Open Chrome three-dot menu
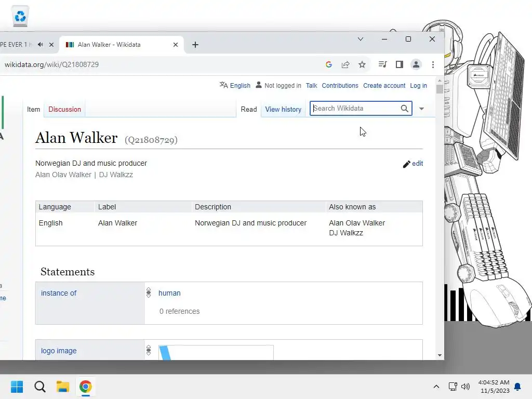 [x=433, y=64]
